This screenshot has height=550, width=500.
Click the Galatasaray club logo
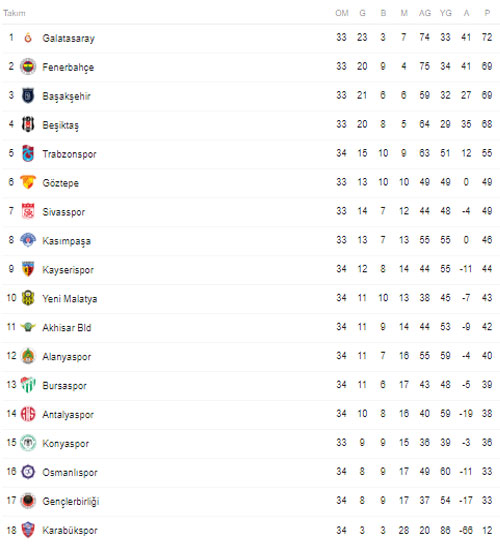(x=28, y=38)
